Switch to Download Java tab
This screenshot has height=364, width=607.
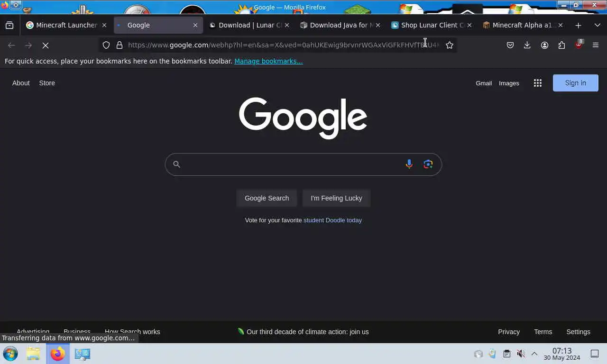pyautogui.click(x=340, y=25)
